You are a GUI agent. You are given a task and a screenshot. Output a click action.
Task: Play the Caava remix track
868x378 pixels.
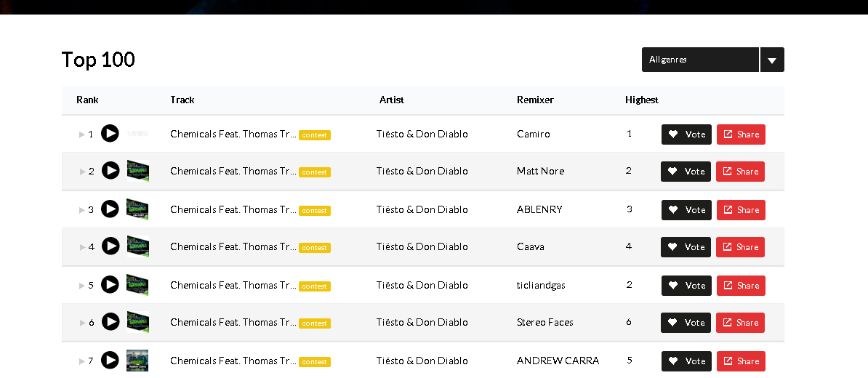click(110, 246)
